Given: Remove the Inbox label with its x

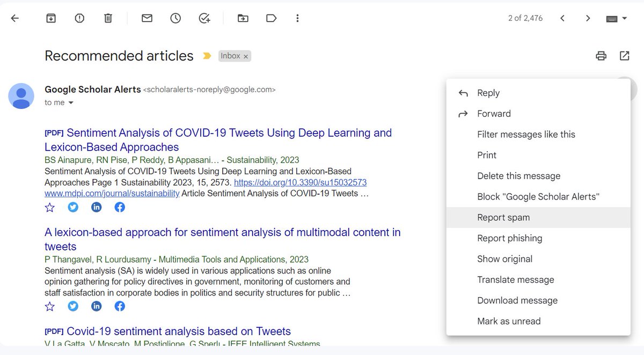Looking at the screenshot, I should point(246,56).
